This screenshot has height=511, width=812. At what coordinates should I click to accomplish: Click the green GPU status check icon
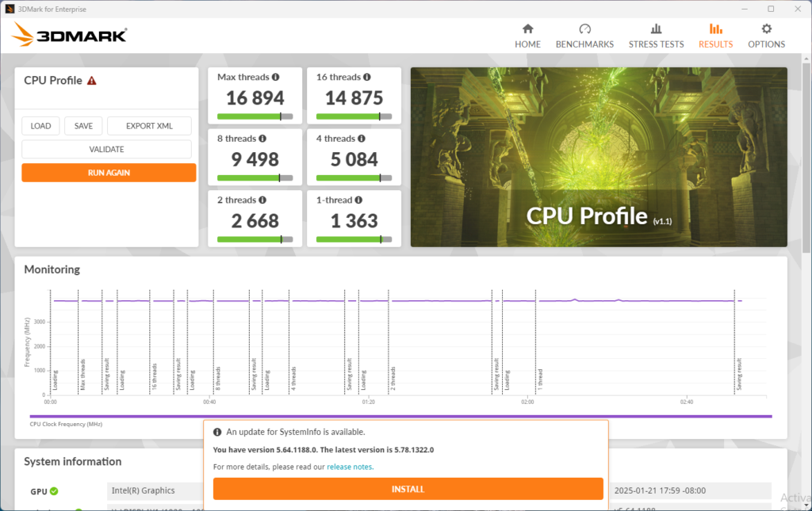pos(55,491)
